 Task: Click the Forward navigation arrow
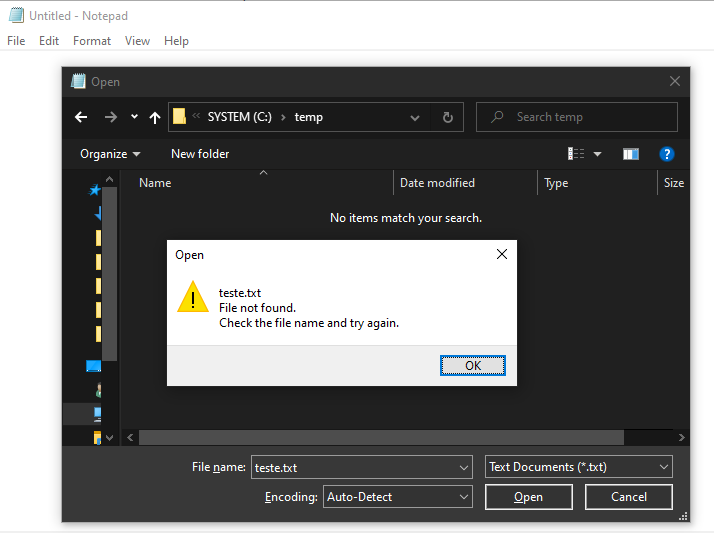(110, 117)
